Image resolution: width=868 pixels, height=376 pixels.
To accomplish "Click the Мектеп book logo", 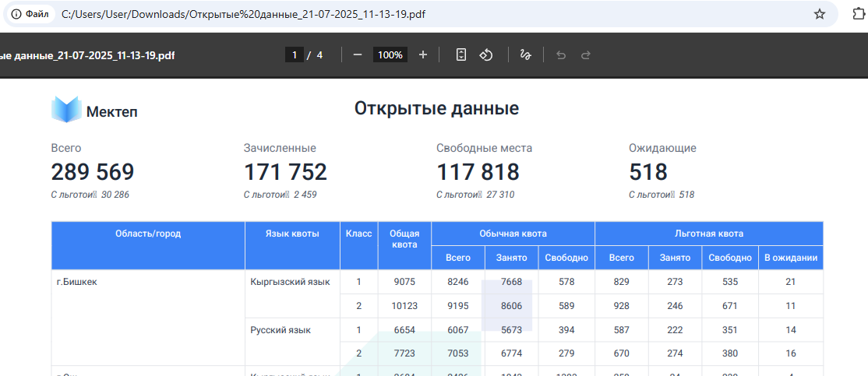I will [x=66, y=110].
